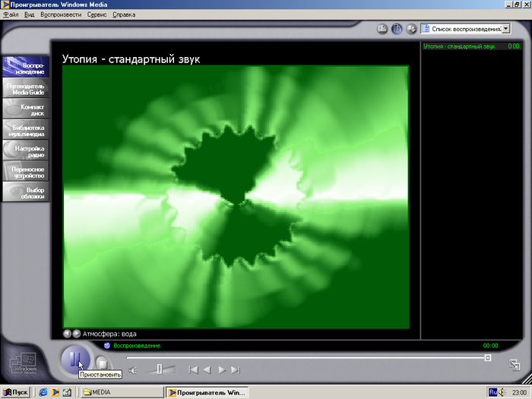This screenshot has height=399, width=532.
Task: Toggle the playlist pane display button
Action: click(x=397, y=29)
